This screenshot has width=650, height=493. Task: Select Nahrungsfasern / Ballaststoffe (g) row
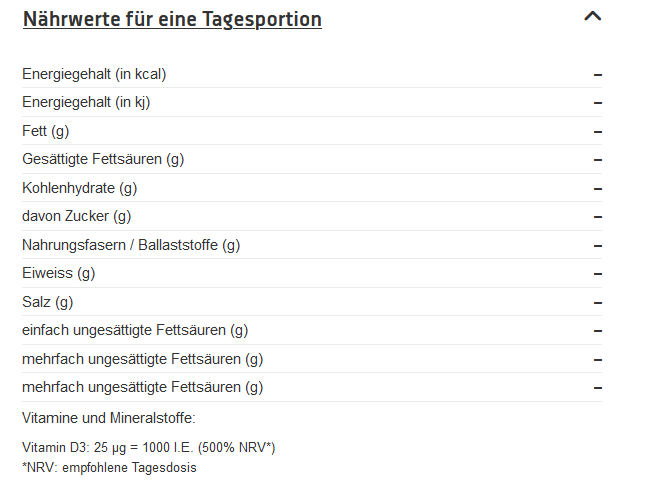coord(312,245)
